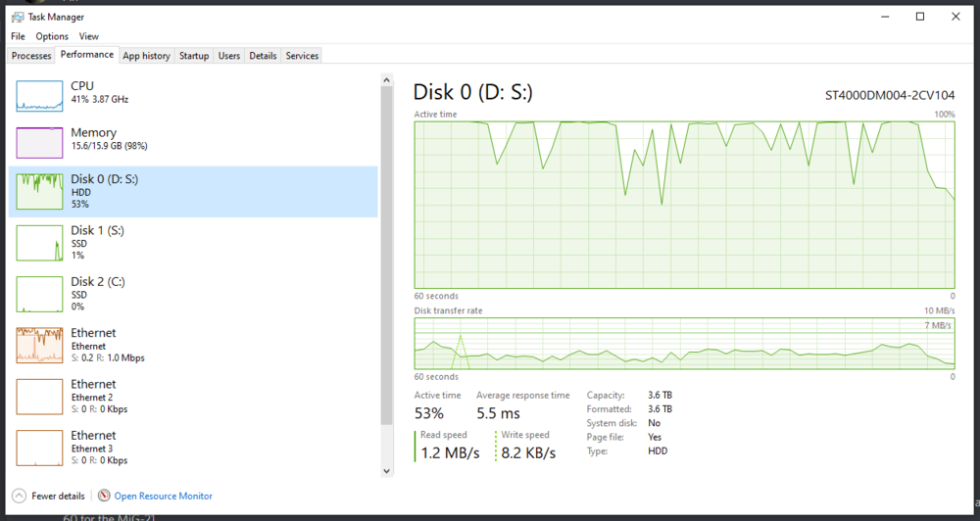Image resolution: width=980 pixels, height=521 pixels.
Task: Click the Open Resource Monitor icon
Action: [104, 497]
